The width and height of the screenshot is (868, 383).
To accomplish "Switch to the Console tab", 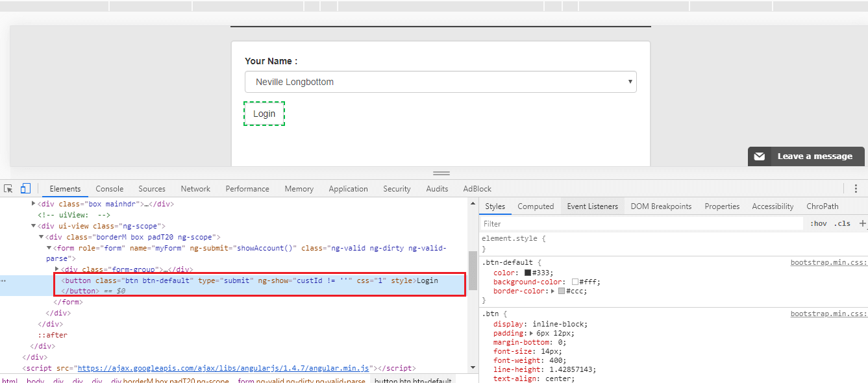I will [x=110, y=189].
